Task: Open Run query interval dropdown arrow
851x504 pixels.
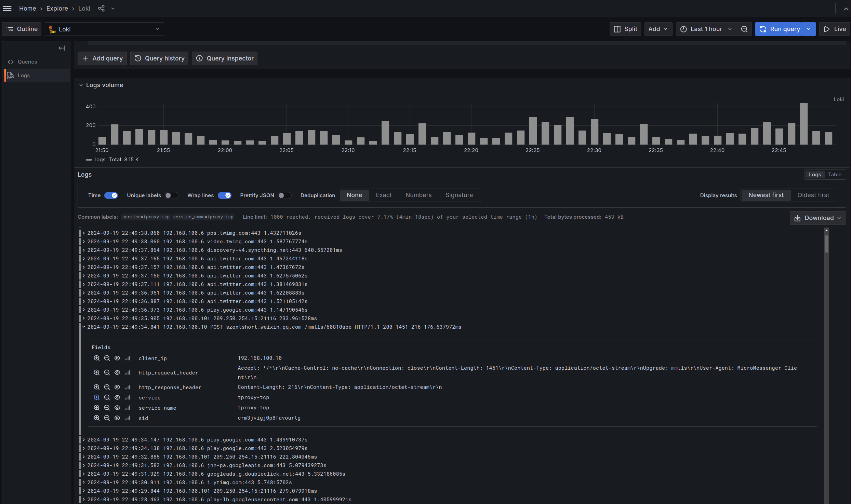Action: coord(809,29)
